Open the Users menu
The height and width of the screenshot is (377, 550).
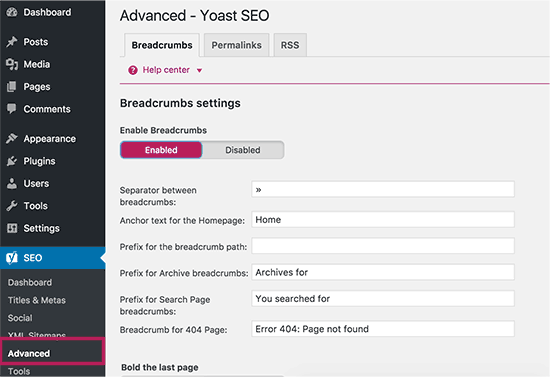click(36, 183)
